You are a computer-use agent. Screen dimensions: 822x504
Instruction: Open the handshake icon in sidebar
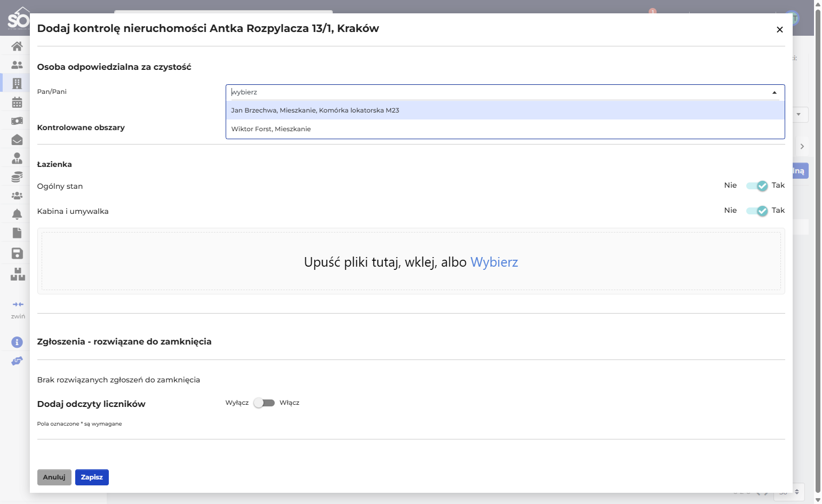[x=17, y=361]
